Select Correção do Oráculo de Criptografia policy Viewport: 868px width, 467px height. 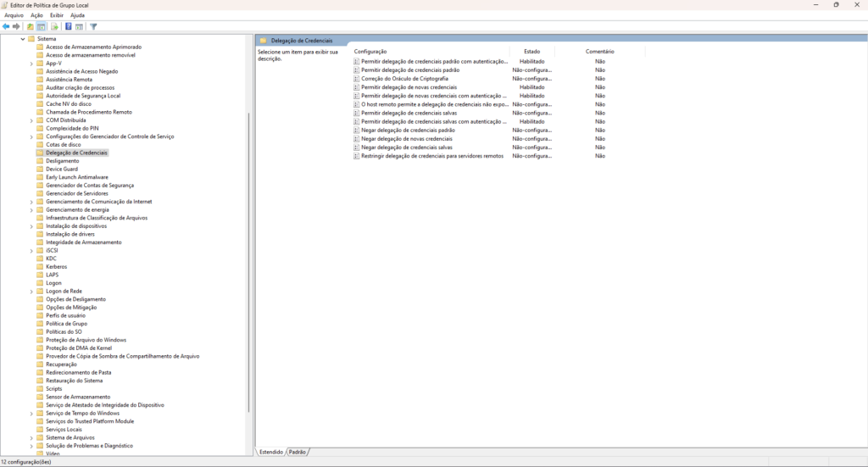point(404,79)
